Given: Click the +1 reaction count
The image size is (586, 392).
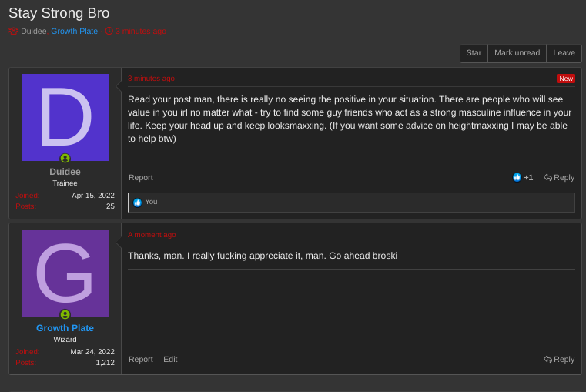Looking at the screenshot, I should (x=528, y=177).
